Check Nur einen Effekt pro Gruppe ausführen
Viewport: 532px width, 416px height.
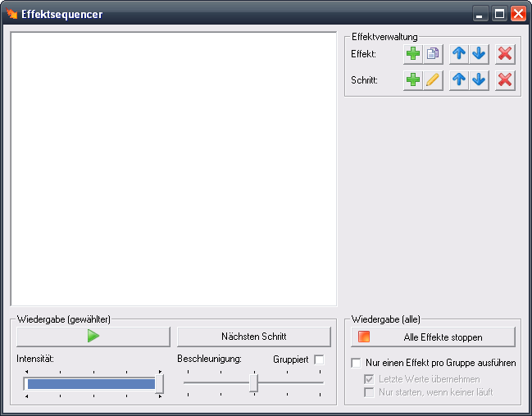point(356,363)
